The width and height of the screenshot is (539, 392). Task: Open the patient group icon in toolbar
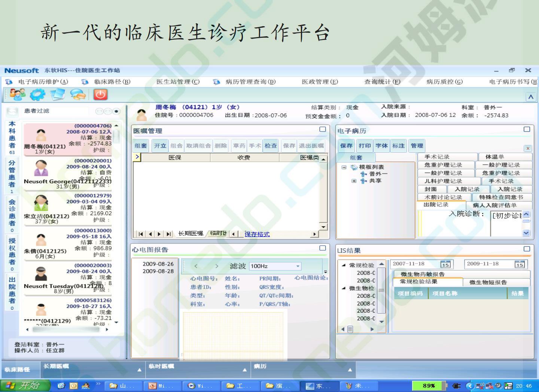click(17, 95)
